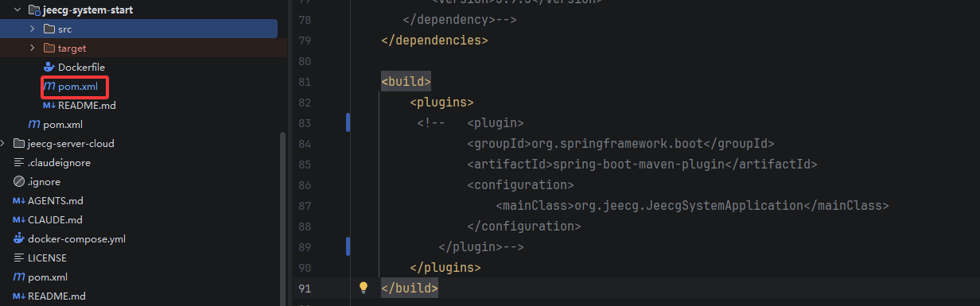Select README.md under jeecg-system-start
Viewport: 980px width, 306px height.
(x=87, y=105)
